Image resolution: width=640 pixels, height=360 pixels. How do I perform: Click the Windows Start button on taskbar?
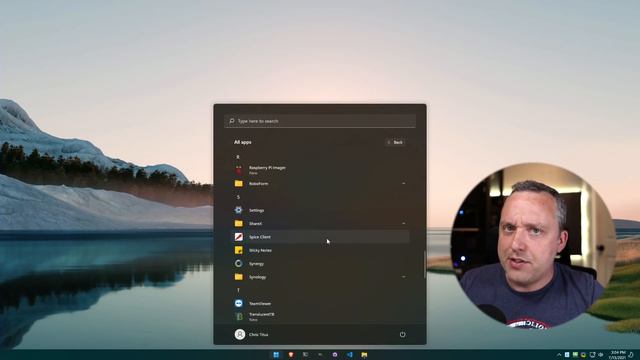click(276, 355)
